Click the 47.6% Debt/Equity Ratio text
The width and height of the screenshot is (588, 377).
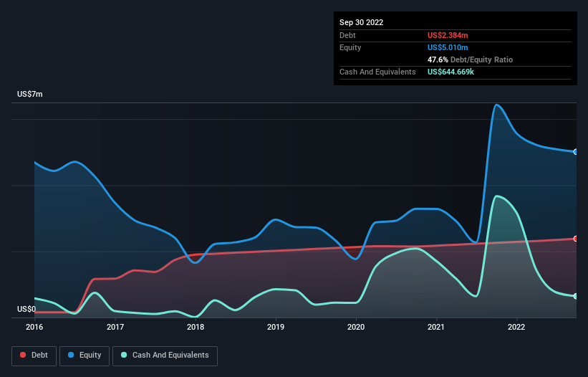click(471, 59)
